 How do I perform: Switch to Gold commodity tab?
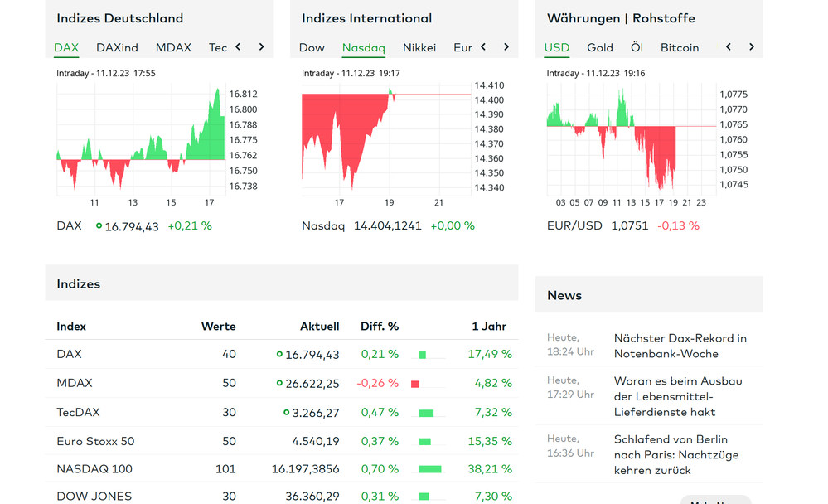coord(600,47)
